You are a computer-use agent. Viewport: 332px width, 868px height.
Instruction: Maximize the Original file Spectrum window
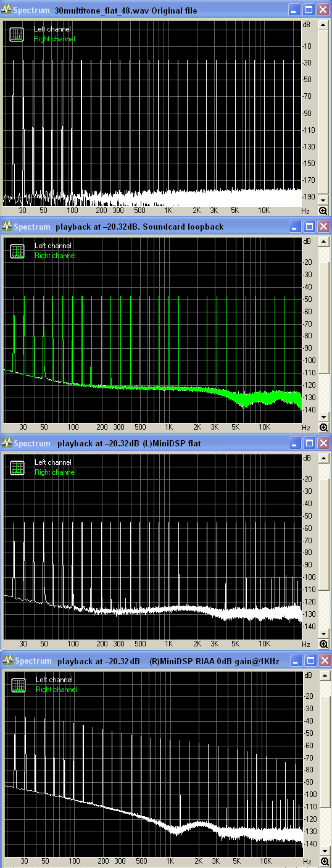click(309, 10)
